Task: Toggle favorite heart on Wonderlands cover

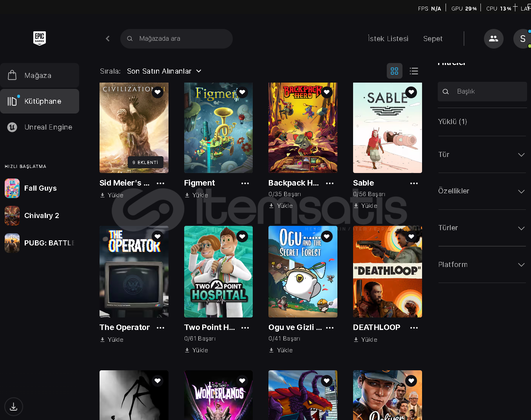Action: pyautogui.click(x=242, y=380)
